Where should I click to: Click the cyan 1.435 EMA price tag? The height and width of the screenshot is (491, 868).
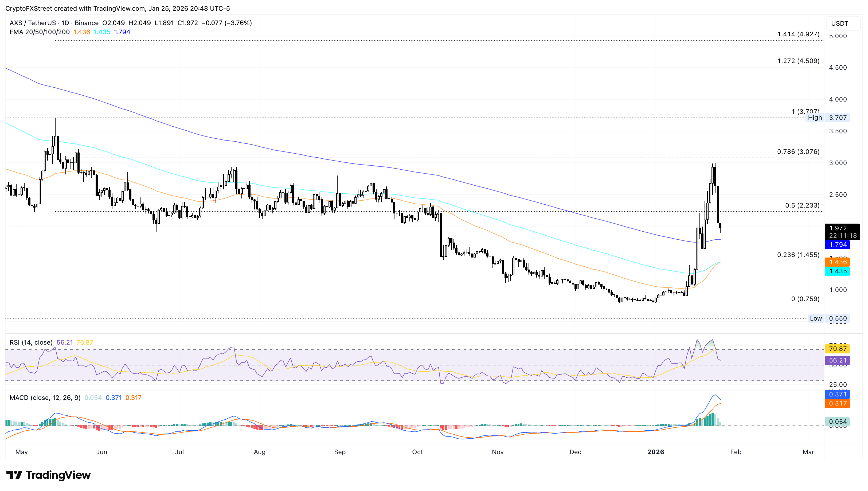pyautogui.click(x=837, y=271)
